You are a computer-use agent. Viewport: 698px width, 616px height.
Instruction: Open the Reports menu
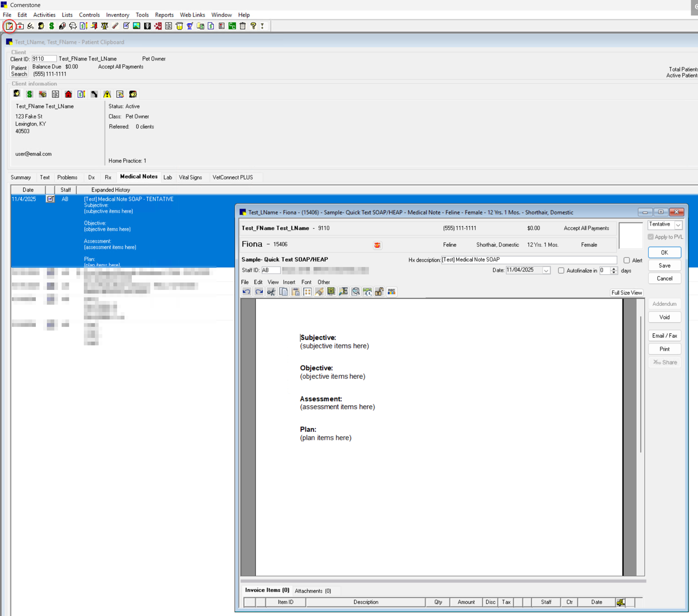pyautogui.click(x=164, y=15)
